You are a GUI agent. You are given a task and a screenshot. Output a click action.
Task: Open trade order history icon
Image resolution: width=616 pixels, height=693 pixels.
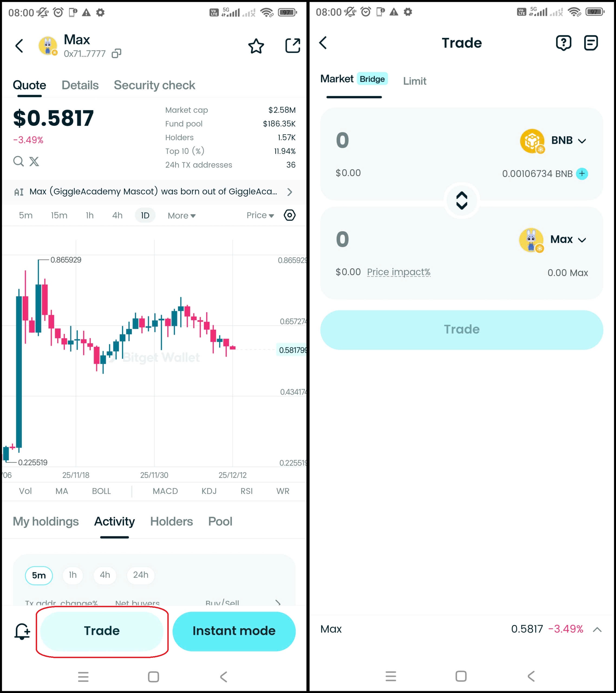click(x=591, y=43)
